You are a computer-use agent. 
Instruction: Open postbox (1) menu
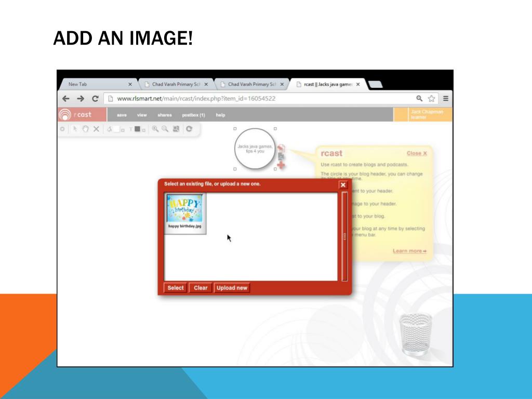[x=193, y=115]
